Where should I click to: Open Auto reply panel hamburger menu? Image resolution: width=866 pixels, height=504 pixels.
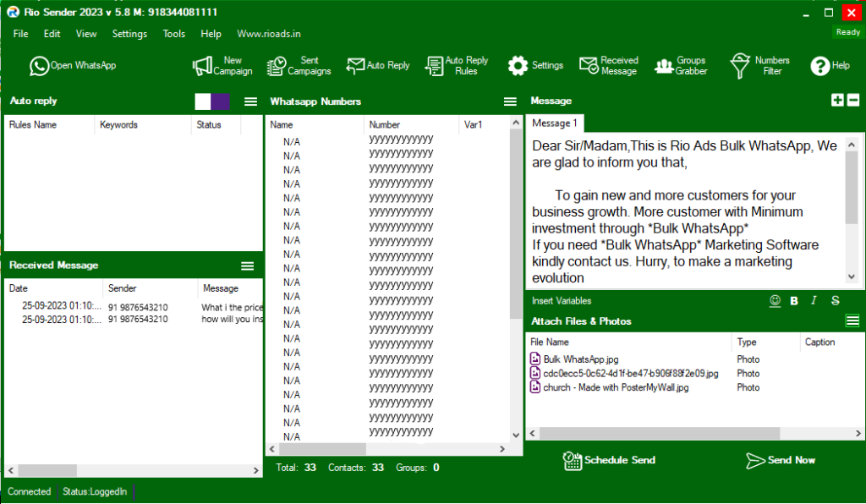[250, 101]
